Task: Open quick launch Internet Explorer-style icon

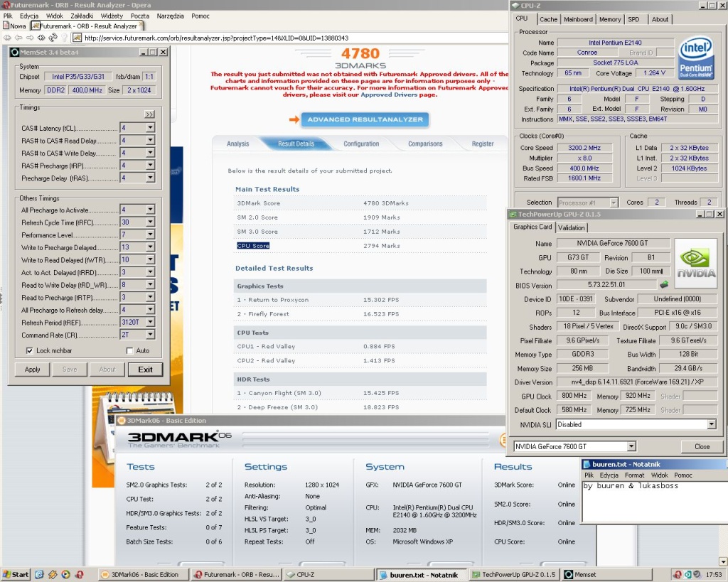Action: point(40,575)
